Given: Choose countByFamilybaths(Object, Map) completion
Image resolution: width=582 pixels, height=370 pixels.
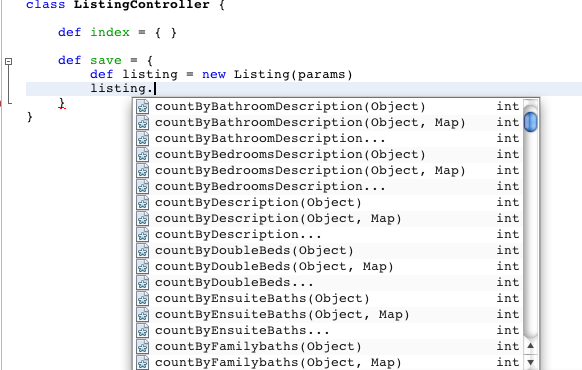Looking at the screenshot, I should 328,362.
